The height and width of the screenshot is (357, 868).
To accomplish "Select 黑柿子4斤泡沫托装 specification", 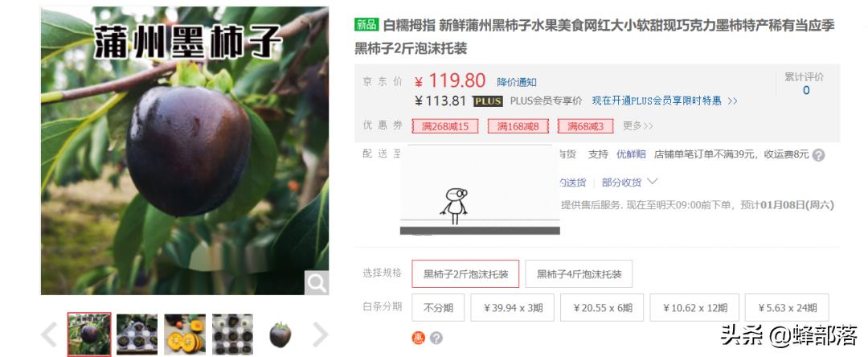I will [579, 274].
